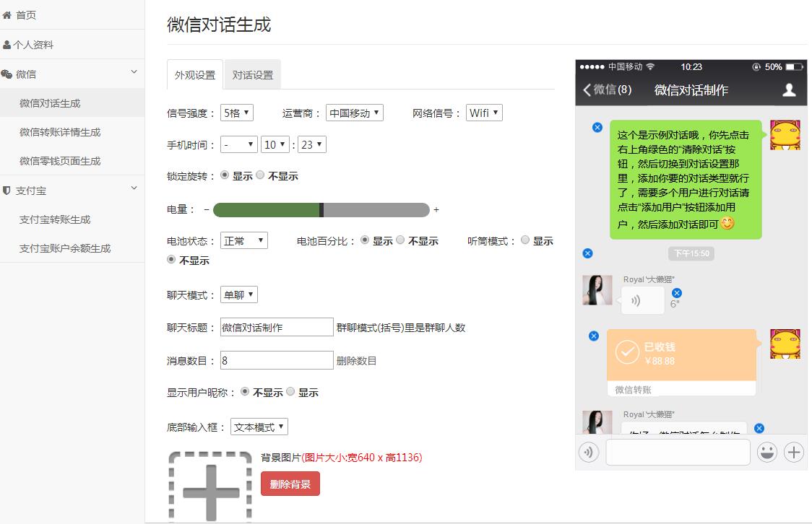
Task: Collapse the 微信 sidebar section chevron
Action: pos(134,72)
